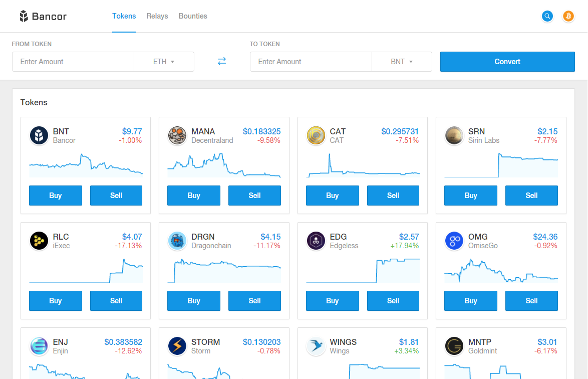Click the SRN price chart
This screenshot has height=379, width=588.
501,165
